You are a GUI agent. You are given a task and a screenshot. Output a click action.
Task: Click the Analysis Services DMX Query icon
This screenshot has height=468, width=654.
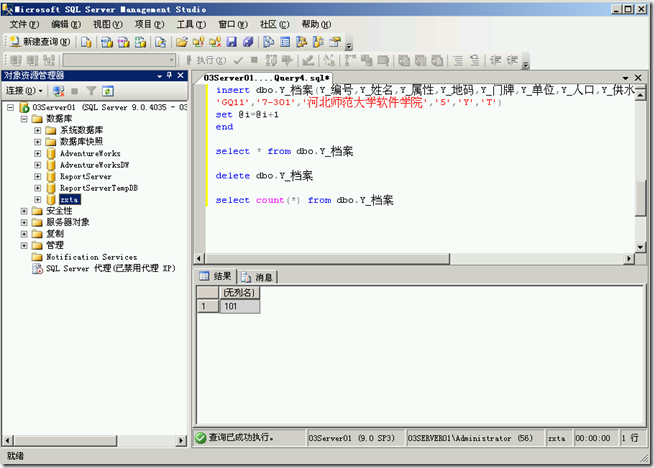click(123, 42)
